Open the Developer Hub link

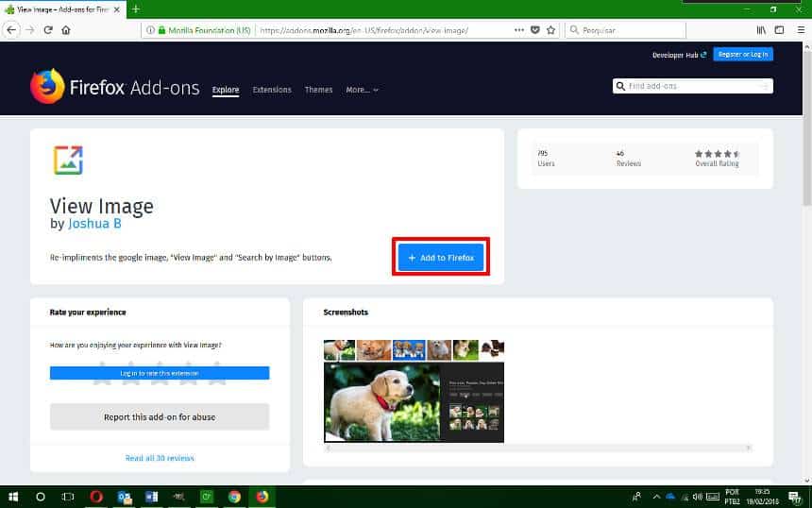point(679,55)
